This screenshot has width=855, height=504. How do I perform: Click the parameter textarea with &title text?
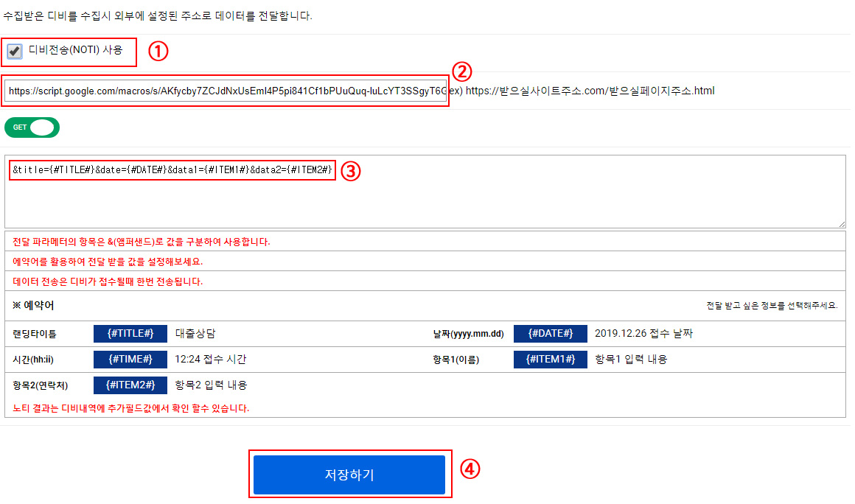(x=425, y=192)
